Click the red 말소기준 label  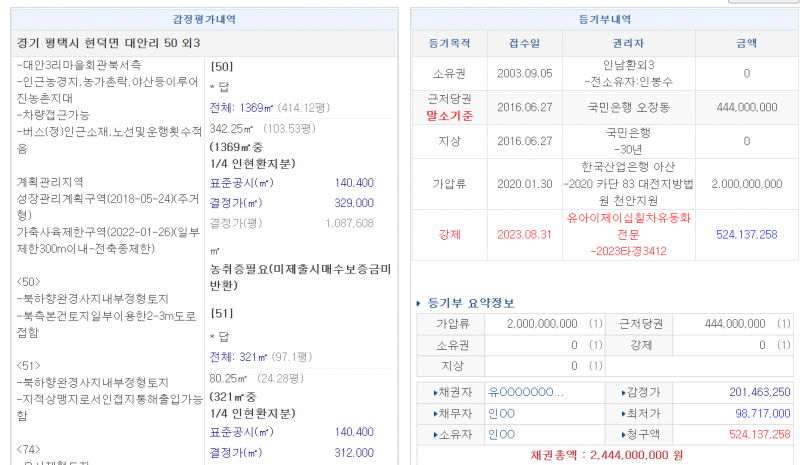pos(449,116)
